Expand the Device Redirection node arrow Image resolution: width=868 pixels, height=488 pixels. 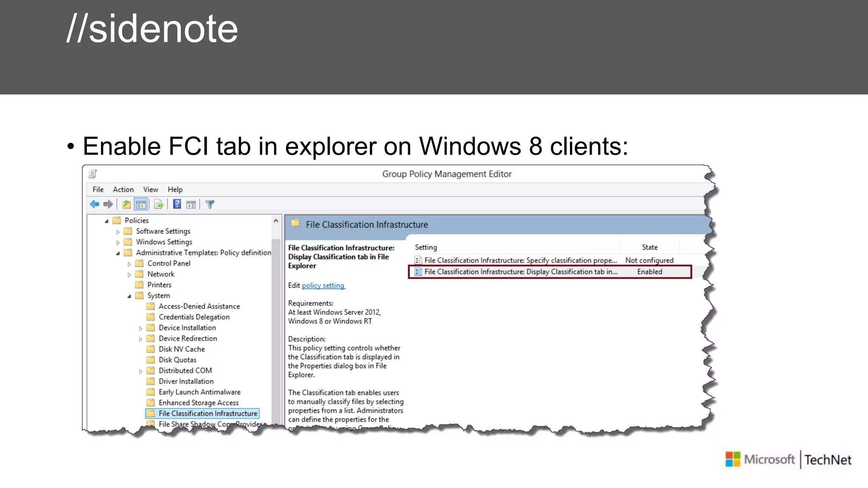click(x=141, y=339)
